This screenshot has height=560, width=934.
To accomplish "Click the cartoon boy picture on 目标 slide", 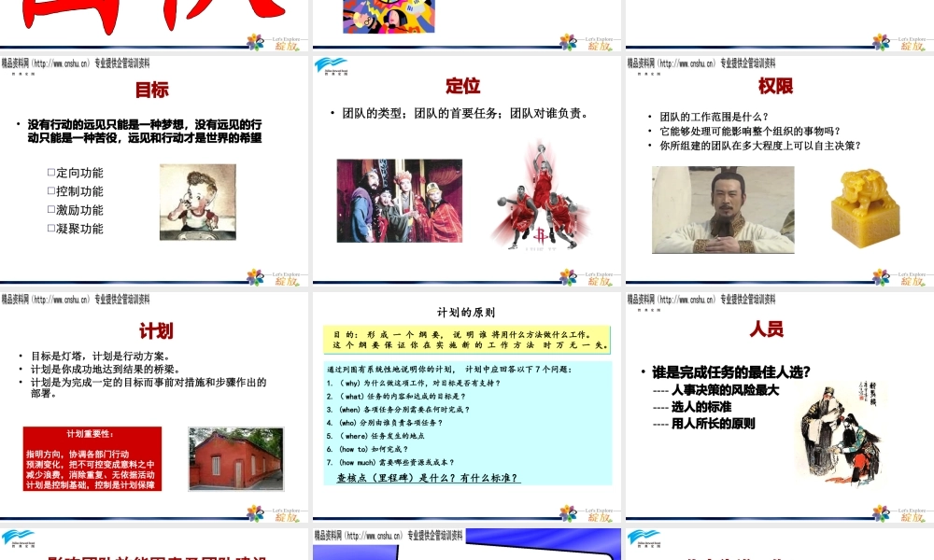I will tap(198, 203).
